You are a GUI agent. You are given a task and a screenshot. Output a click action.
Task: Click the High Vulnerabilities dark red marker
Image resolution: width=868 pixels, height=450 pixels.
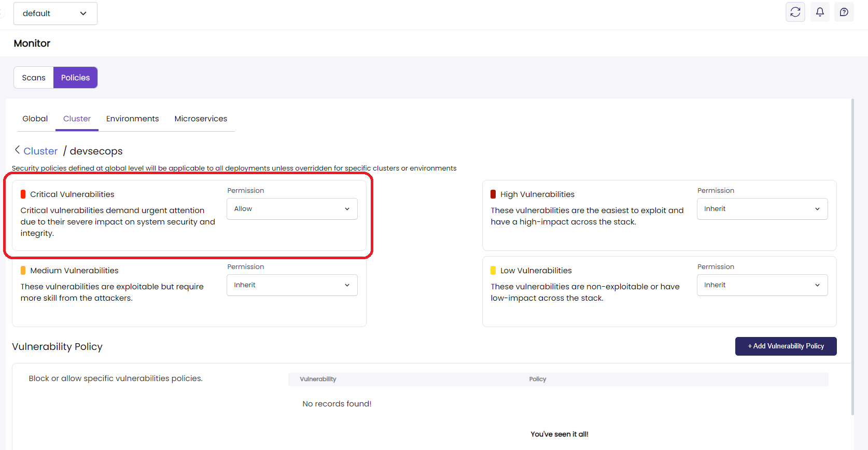pyautogui.click(x=493, y=194)
